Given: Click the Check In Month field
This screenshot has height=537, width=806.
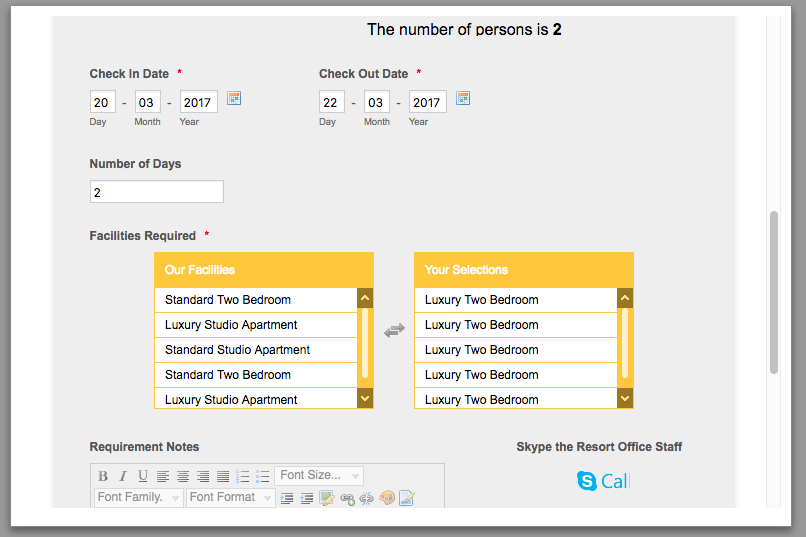Looking at the screenshot, I should [148, 102].
